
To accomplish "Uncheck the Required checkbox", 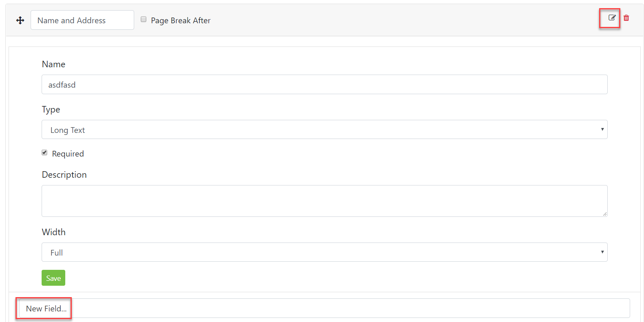I will click(44, 152).
